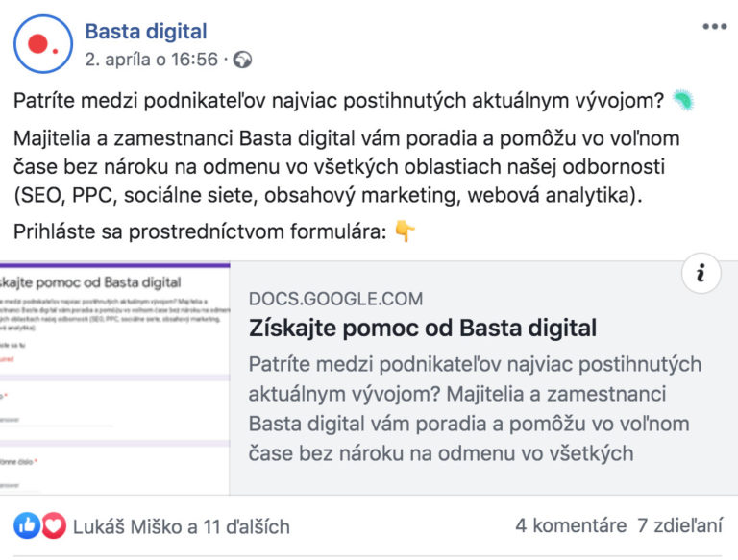Show reactions list from Lukáš Miško a 11 ďalších

pyautogui.click(x=182, y=526)
